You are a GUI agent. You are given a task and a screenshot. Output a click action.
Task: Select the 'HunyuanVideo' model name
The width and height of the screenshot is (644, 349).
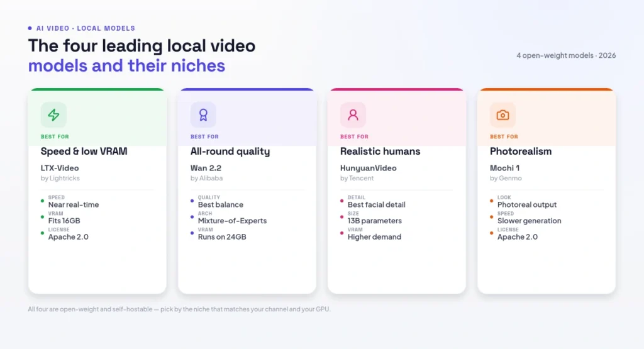(368, 168)
